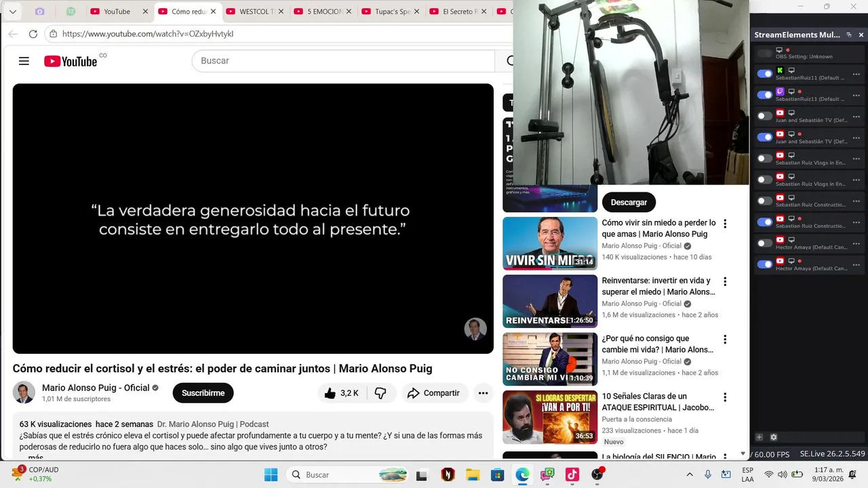This screenshot has width=868, height=488.
Task: Expand the browser tab search dropdown
Action: pos(12,12)
